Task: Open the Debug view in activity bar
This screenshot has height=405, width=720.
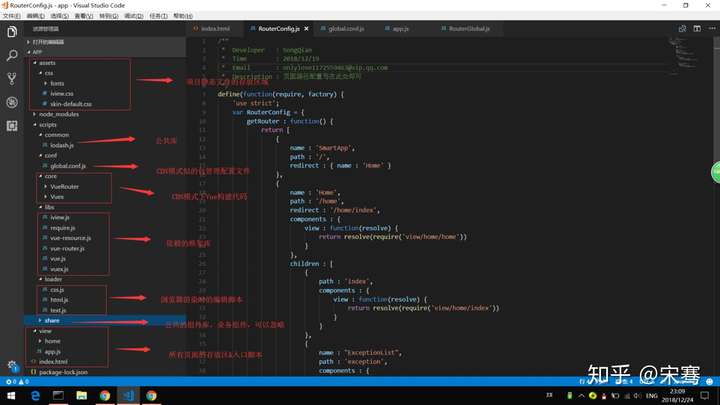Action: point(12,102)
